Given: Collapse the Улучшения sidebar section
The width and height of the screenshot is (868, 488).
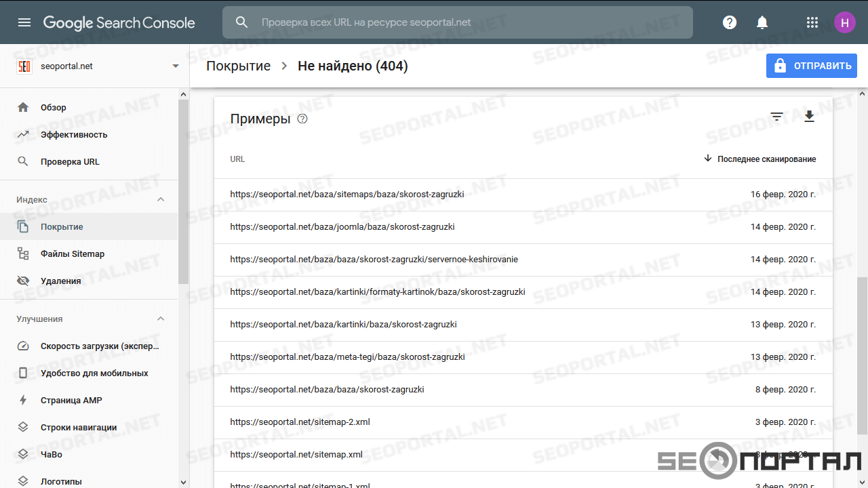Looking at the screenshot, I should coord(161,319).
